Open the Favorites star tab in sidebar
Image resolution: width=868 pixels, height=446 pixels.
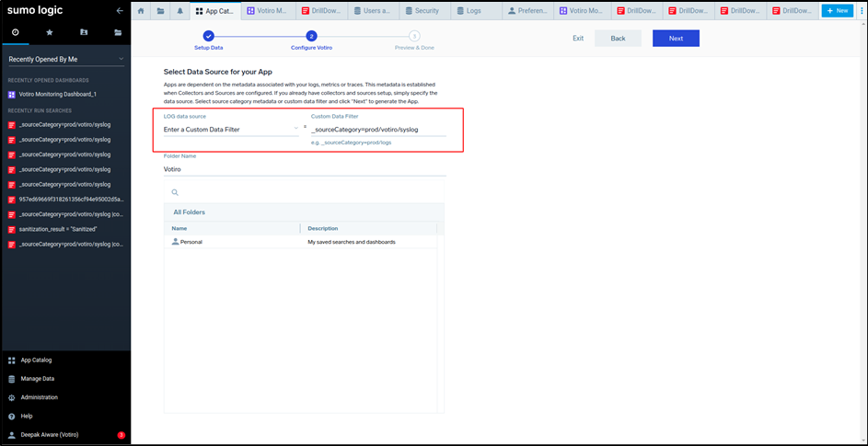click(50, 32)
